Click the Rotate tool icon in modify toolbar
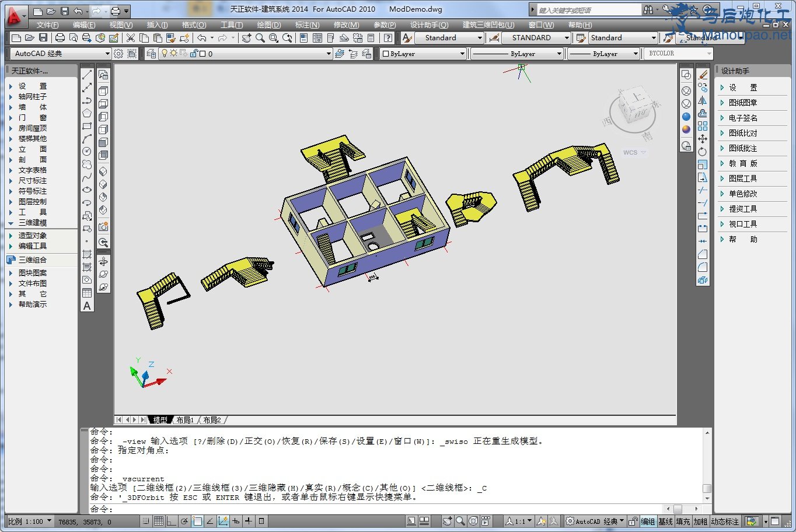The image size is (796, 532). tap(703, 152)
